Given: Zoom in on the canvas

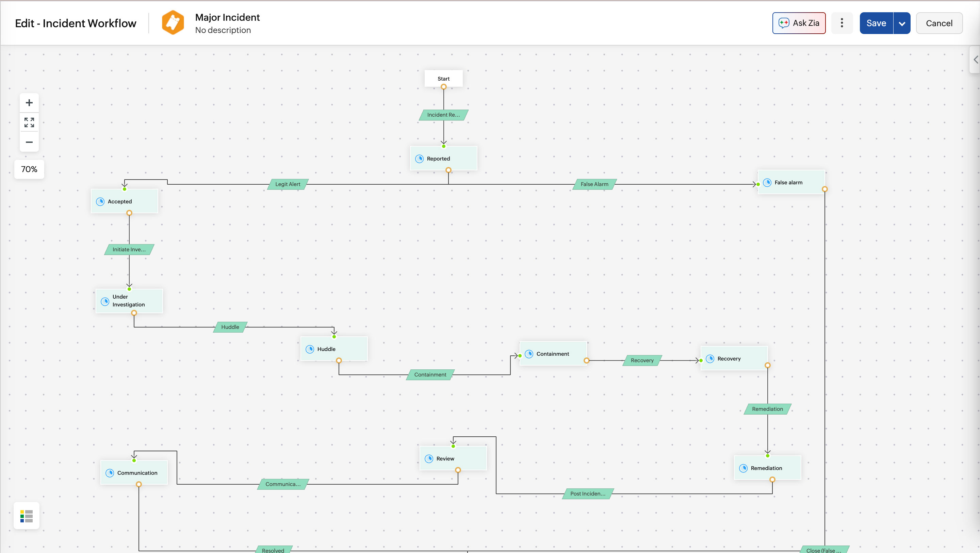Looking at the screenshot, I should (x=29, y=103).
